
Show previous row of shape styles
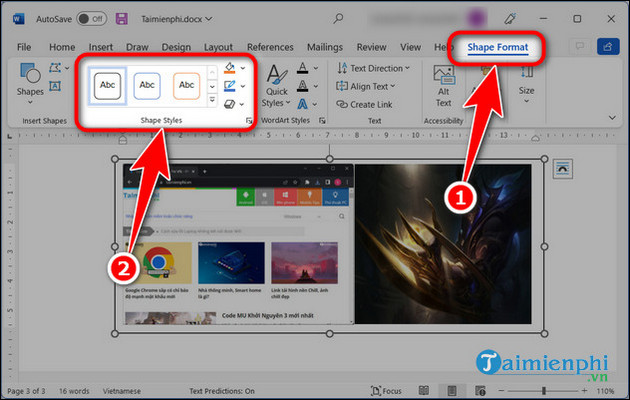pyautogui.click(x=212, y=72)
